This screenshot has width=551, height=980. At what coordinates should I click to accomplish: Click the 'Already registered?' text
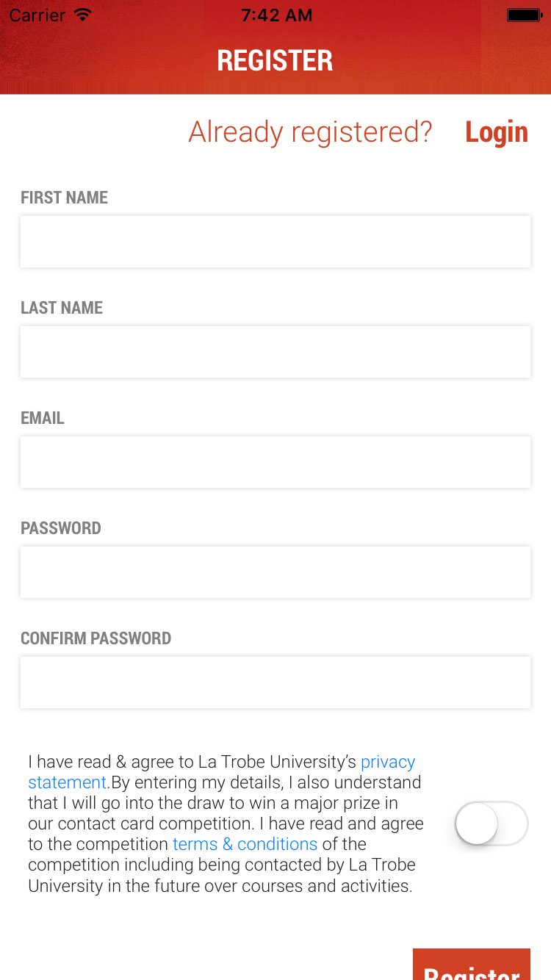click(310, 131)
